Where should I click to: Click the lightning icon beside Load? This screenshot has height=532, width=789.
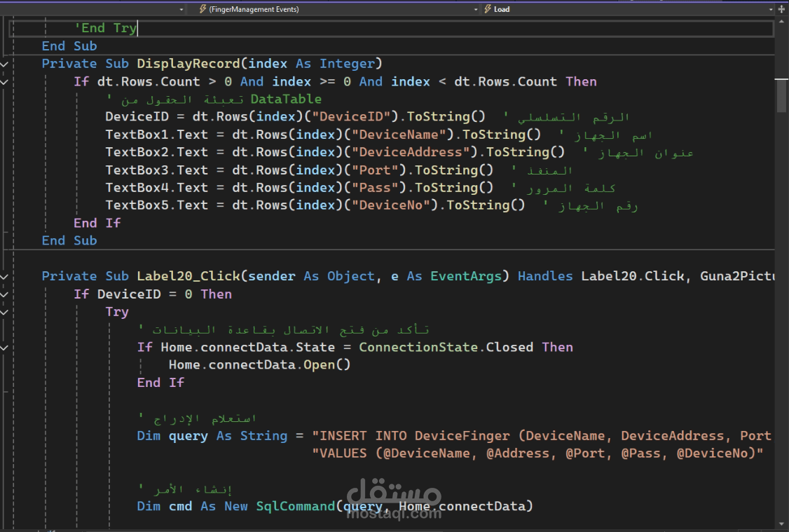(488, 9)
